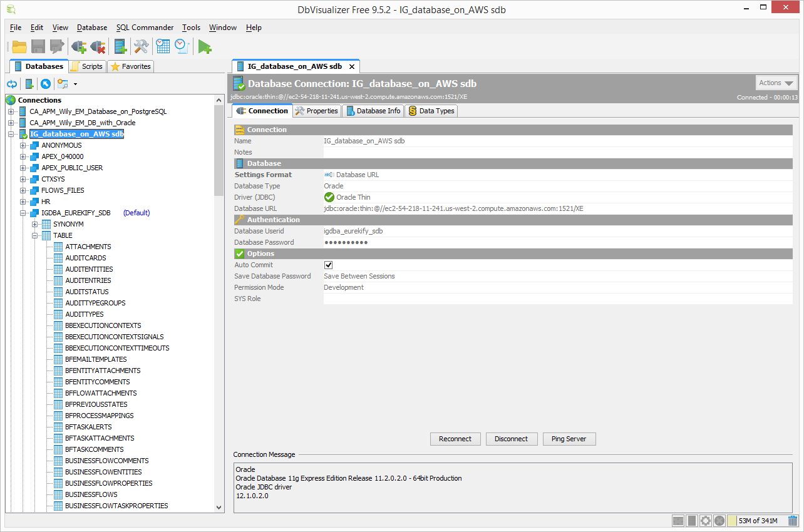Open the SQL Commander menu
804x532 pixels.
pyautogui.click(x=145, y=28)
